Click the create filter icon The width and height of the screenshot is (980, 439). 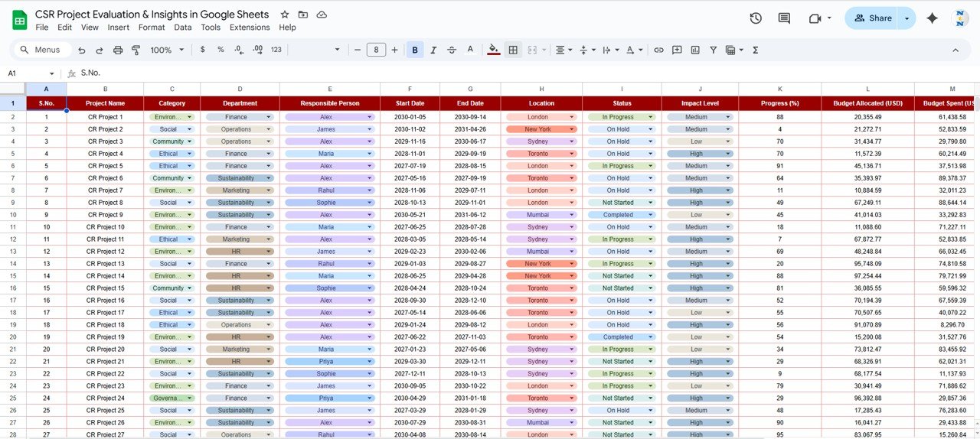pos(713,50)
